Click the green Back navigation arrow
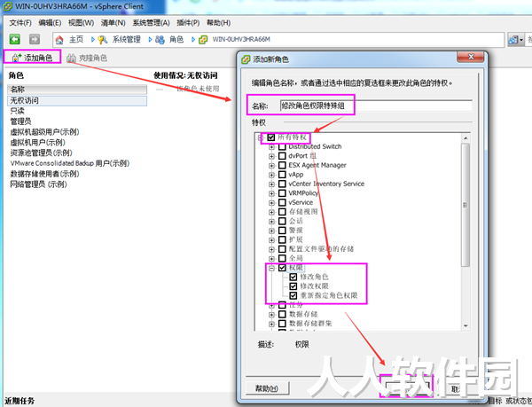The width and height of the screenshot is (532, 407). pos(14,39)
